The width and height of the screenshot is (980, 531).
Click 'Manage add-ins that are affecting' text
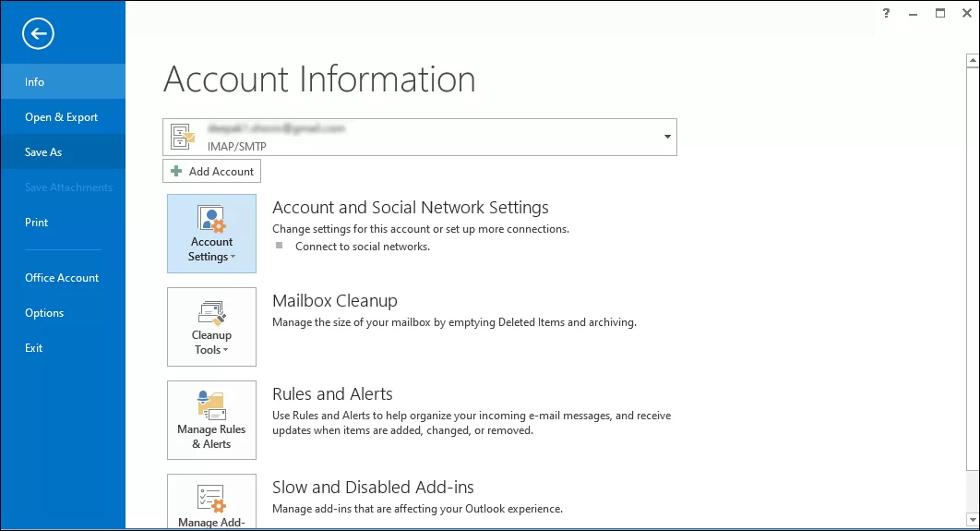pos(417,509)
